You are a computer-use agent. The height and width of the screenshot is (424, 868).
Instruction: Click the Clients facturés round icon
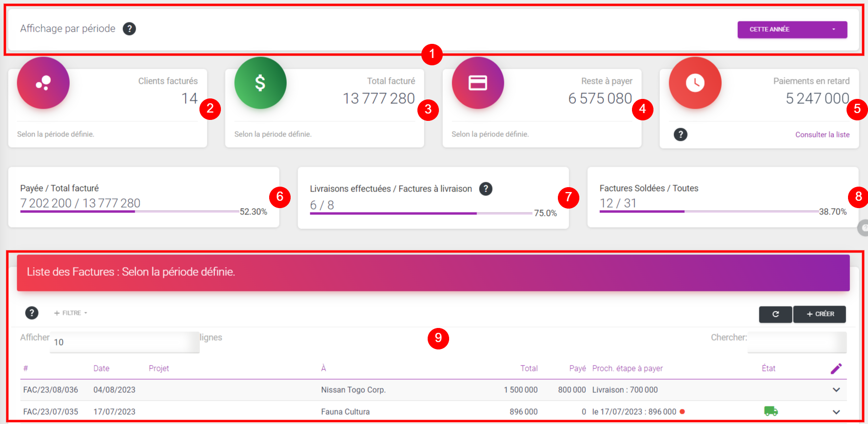[x=43, y=83]
